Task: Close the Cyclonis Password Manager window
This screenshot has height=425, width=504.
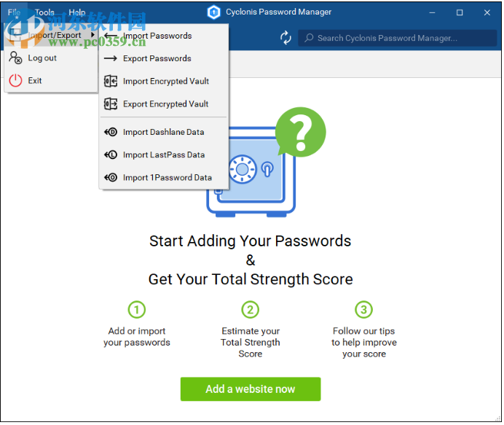Action: 487,12
